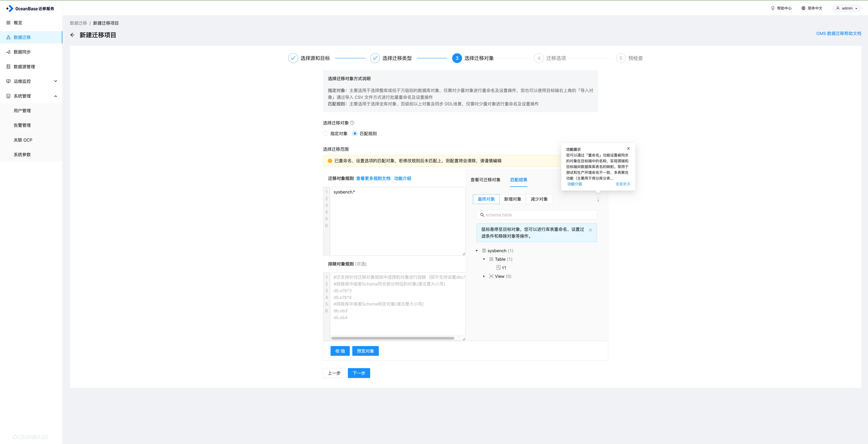Close the 功能提示 popup
868x444 pixels.
tap(628, 149)
